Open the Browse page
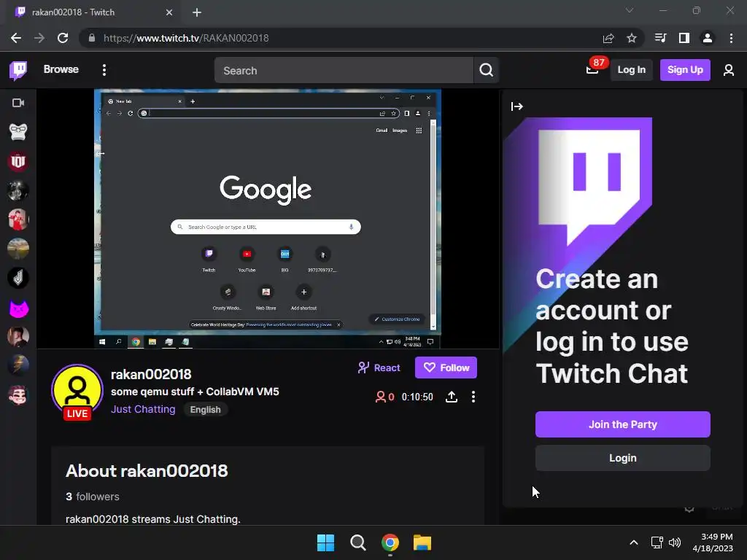Screen dimensions: 747x560 61,69
